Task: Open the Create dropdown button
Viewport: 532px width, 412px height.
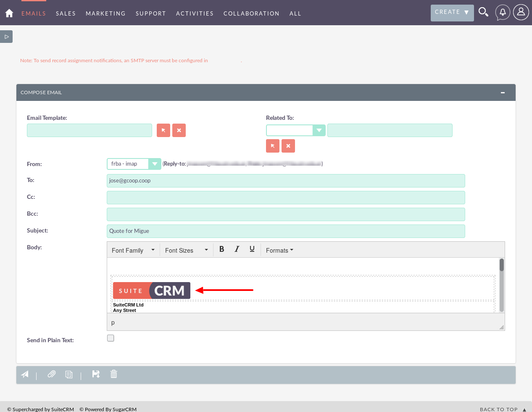Action: click(x=452, y=13)
